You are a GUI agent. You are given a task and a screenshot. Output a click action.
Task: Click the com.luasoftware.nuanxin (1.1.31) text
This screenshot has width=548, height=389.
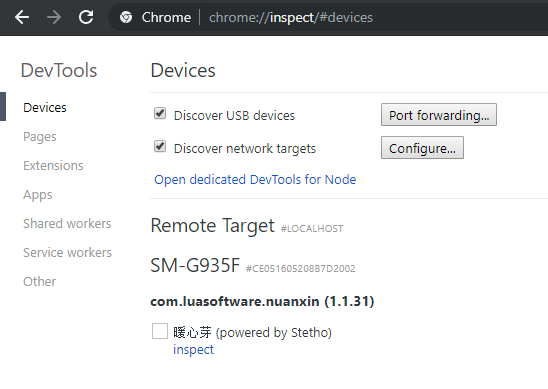click(x=262, y=302)
